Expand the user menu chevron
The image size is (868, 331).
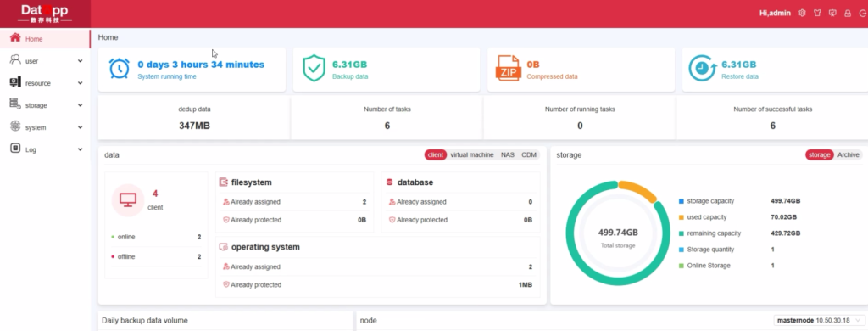click(81, 61)
